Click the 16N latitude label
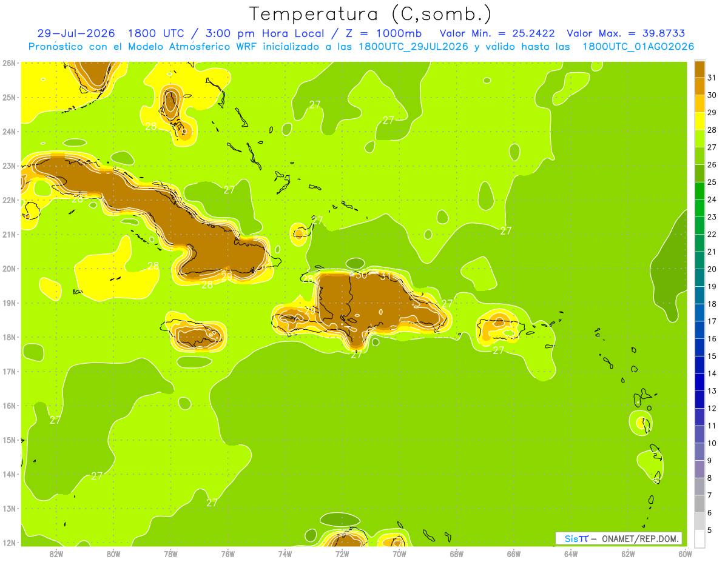This screenshot has width=728, height=562. coord(9,406)
